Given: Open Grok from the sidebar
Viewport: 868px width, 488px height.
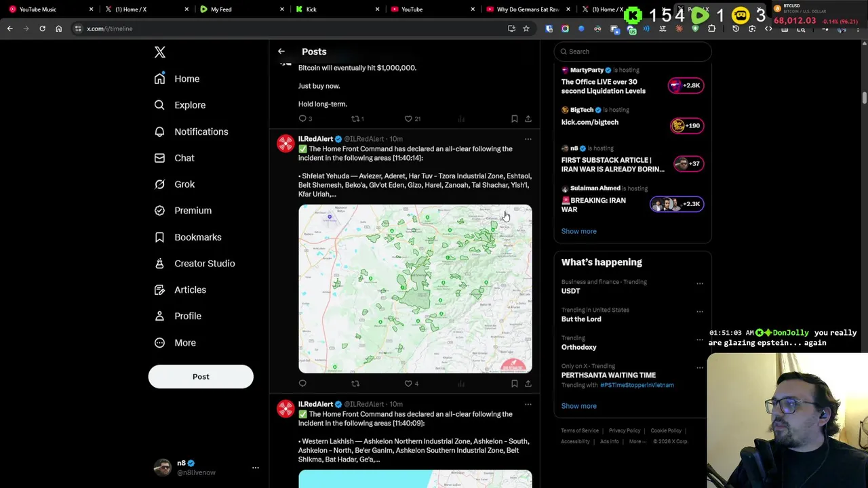Looking at the screenshot, I should click(174, 184).
